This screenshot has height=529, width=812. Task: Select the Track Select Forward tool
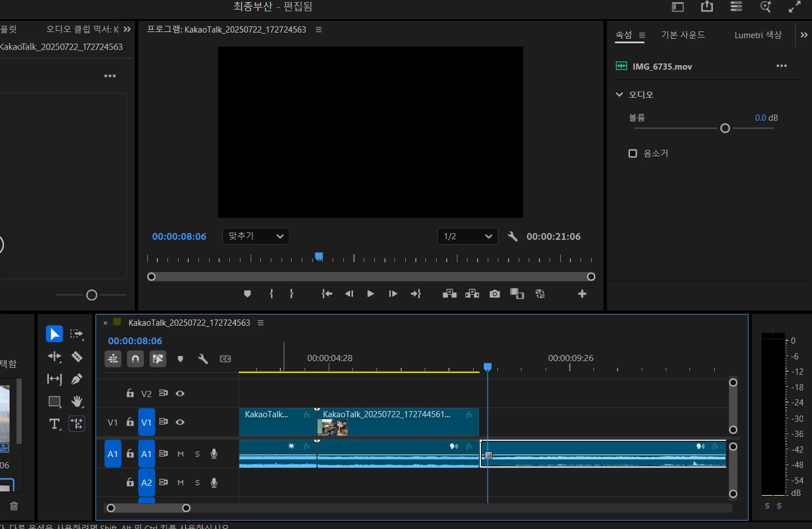pos(77,334)
